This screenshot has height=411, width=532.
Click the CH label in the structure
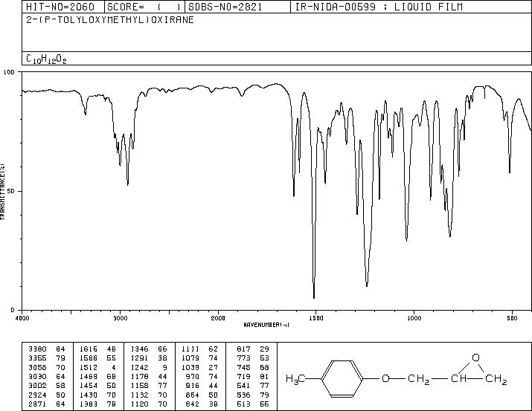459,378
